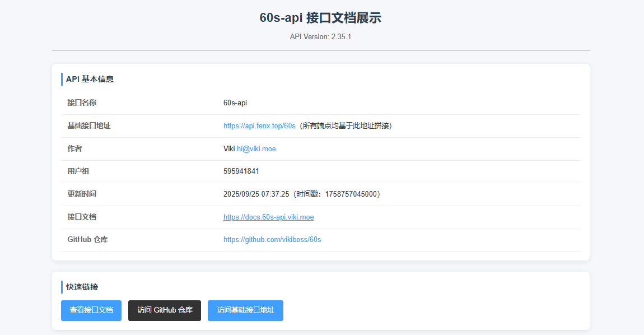644x335 pixels.
Task: Click the 访问 GitHub 仓库 button
Action: coord(164,310)
